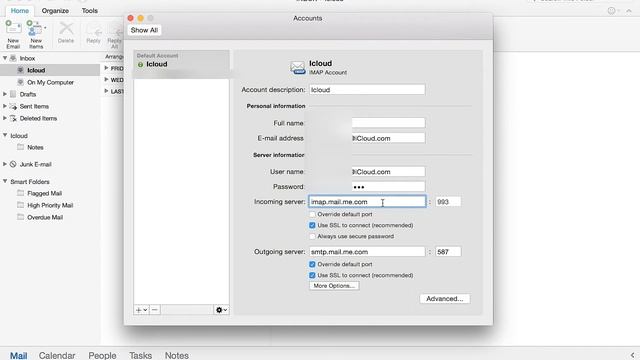Click the remove account minus button
640x360 pixels.
coord(155,310)
